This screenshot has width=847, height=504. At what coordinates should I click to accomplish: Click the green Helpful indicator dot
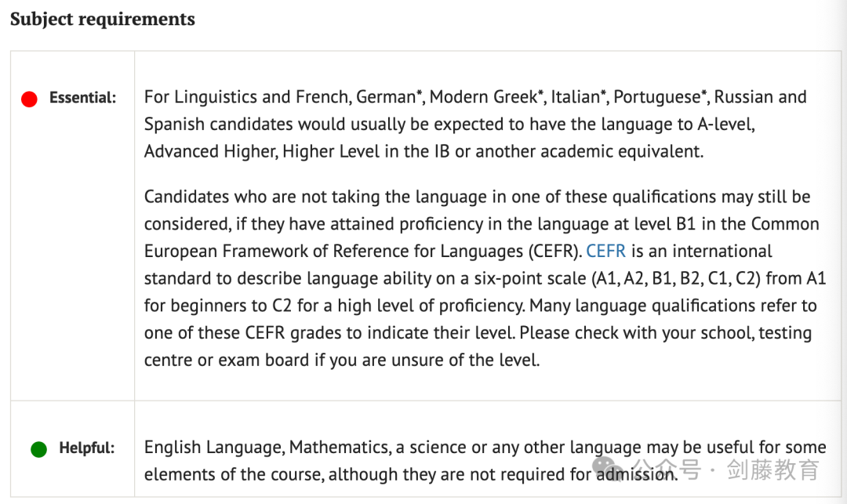pos(39,449)
